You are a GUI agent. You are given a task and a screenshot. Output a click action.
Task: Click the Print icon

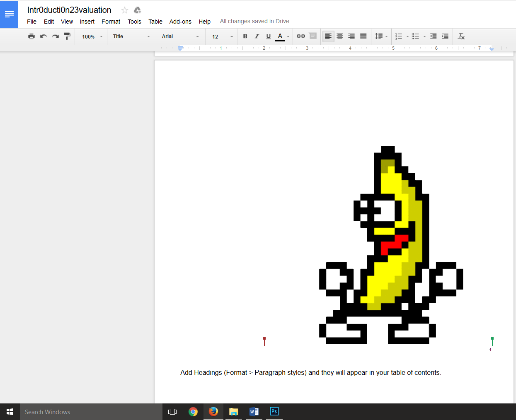[x=31, y=36]
